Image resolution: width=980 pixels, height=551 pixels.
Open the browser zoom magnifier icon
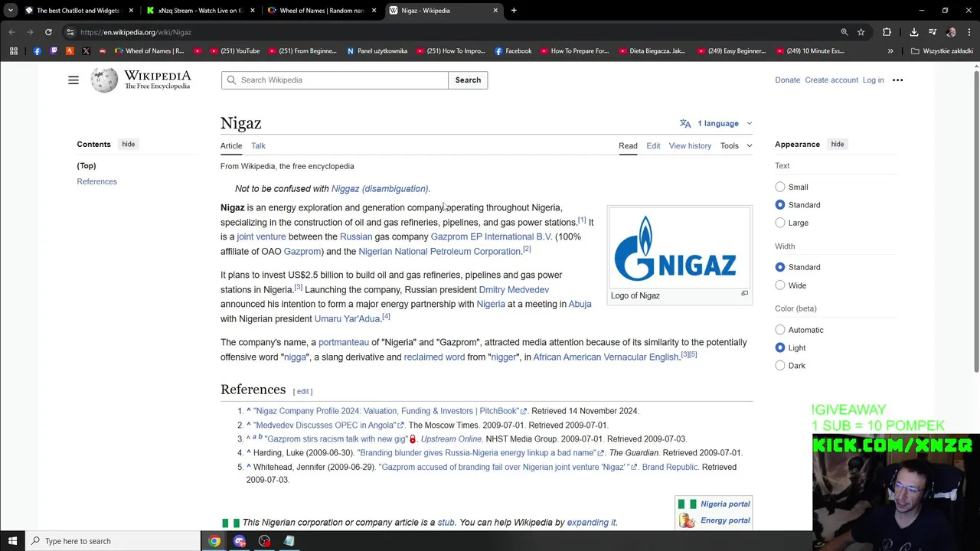tap(844, 32)
